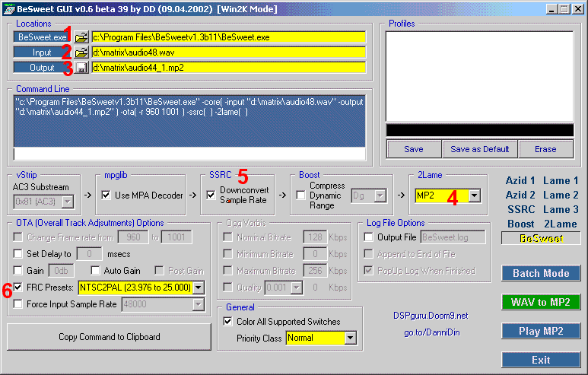Open FRC Presets NTSC2PAL dropdown
This screenshot has width=588, height=375.
pyautogui.click(x=199, y=288)
